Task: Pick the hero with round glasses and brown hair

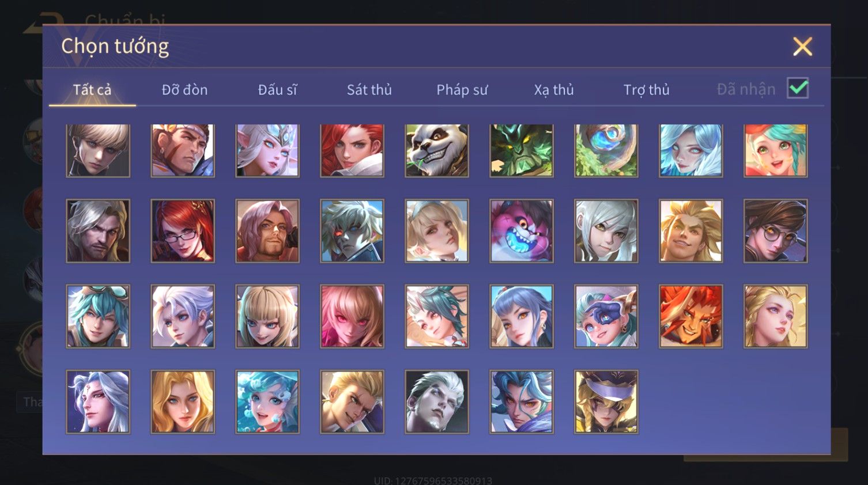Action: coord(776,231)
